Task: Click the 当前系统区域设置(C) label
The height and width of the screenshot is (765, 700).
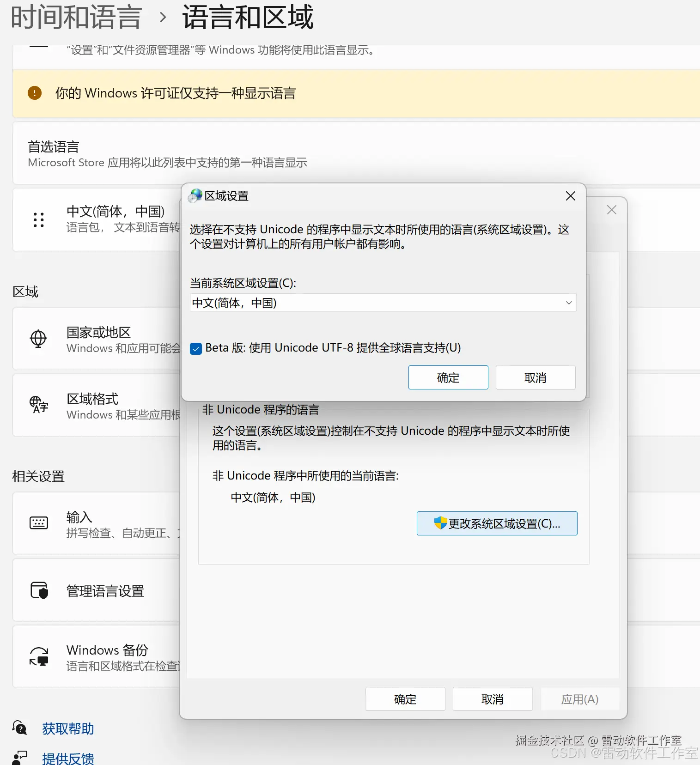Action: (x=243, y=283)
